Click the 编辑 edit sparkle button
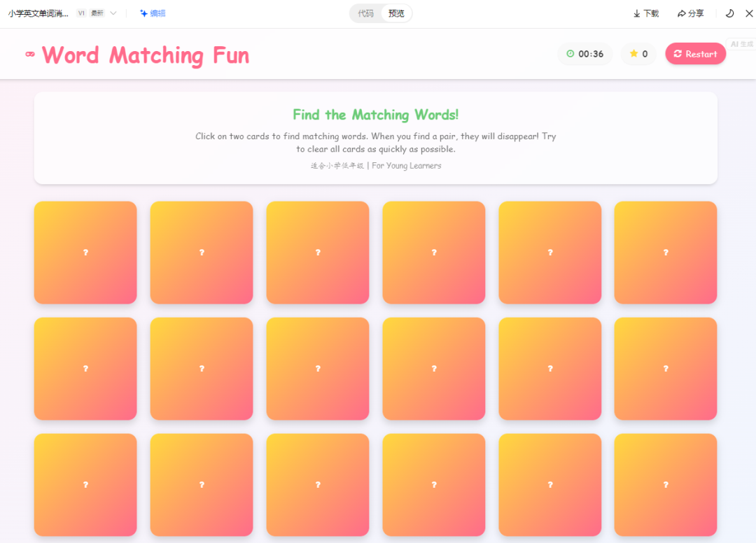756x543 pixels. click(153, 13)
